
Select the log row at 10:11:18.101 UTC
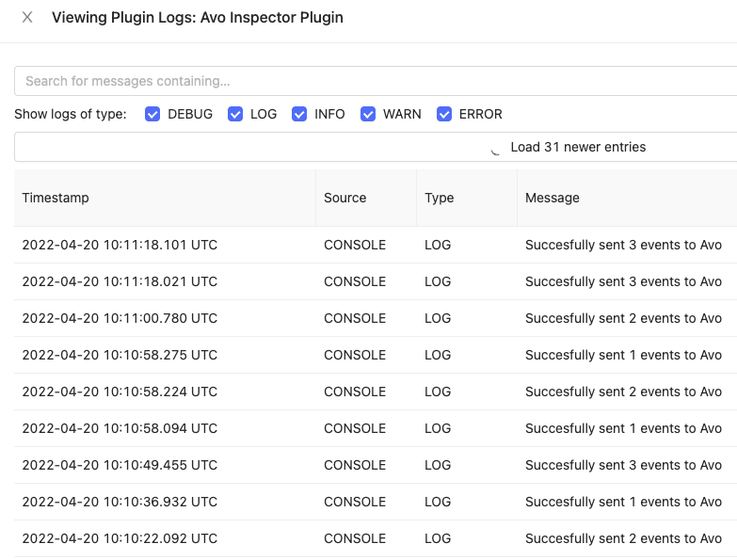(x=120, y=245)
